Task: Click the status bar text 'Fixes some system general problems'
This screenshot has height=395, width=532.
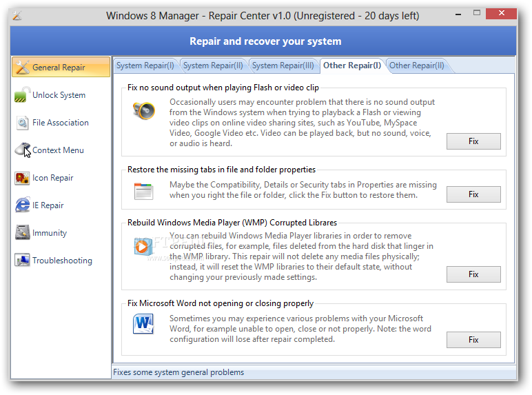Action: point(178,372)
